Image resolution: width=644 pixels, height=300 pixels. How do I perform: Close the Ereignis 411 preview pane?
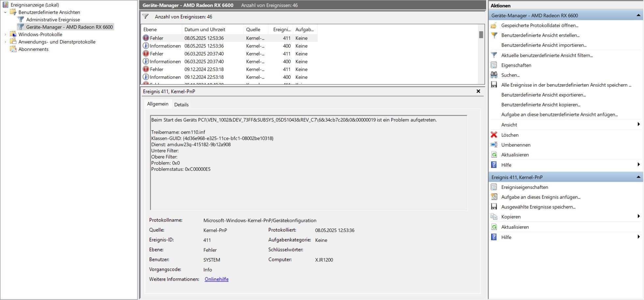[x=478, y=91]
